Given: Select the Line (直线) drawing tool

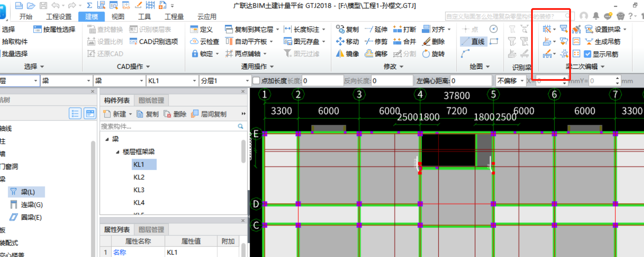Looking at the screenshot, I should [x=474, y=42].
